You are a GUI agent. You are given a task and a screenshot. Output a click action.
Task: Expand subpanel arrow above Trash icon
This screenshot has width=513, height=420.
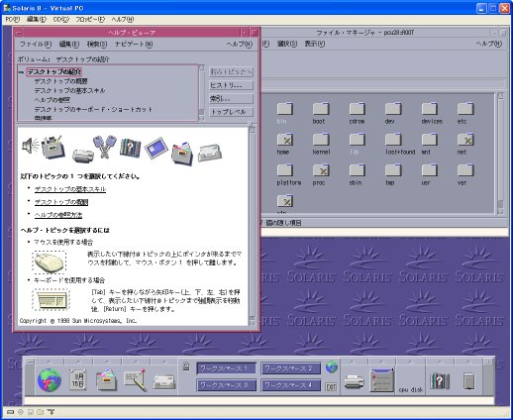(x=468, y=362)
